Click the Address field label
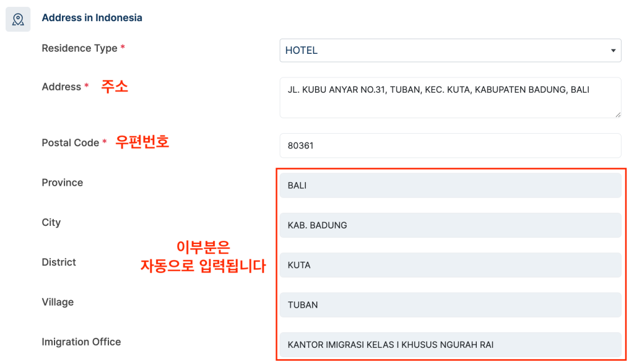The height and width of the screenshot is (364, 634). coord(61,87)
